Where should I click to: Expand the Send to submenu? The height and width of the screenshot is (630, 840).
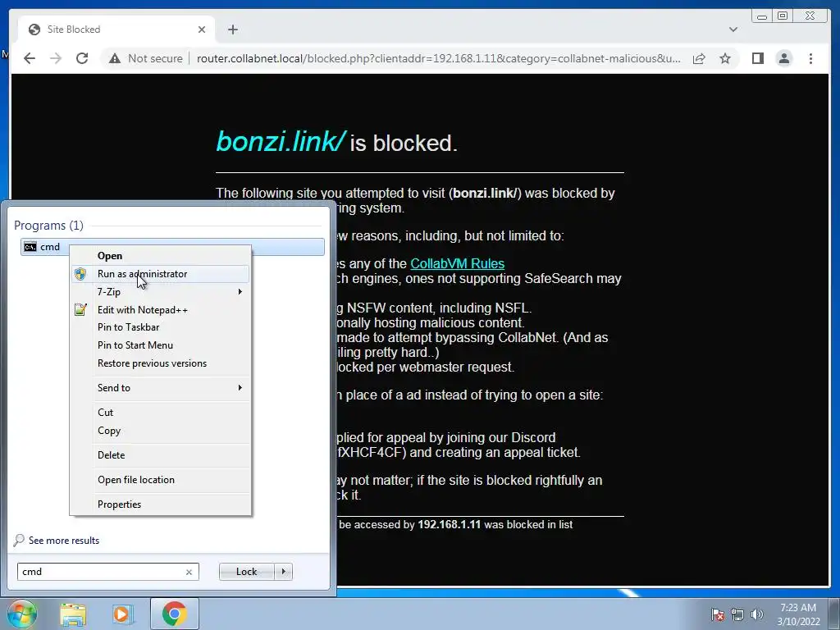click(x=160, y=388)
